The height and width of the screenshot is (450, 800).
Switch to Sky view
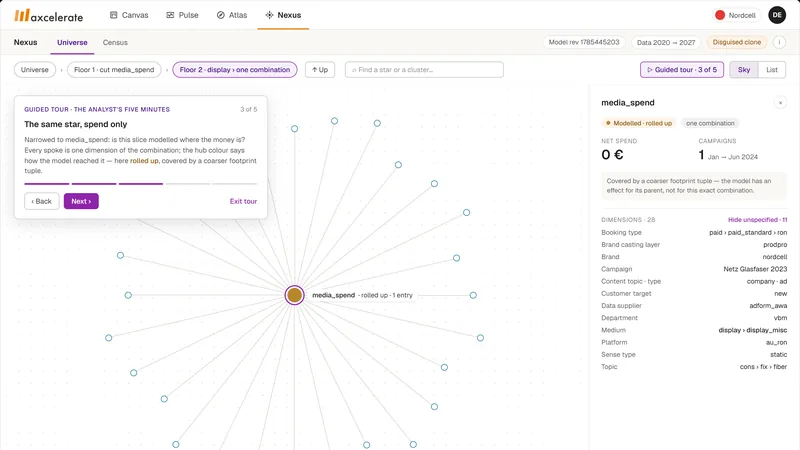(x=744, y=70)
